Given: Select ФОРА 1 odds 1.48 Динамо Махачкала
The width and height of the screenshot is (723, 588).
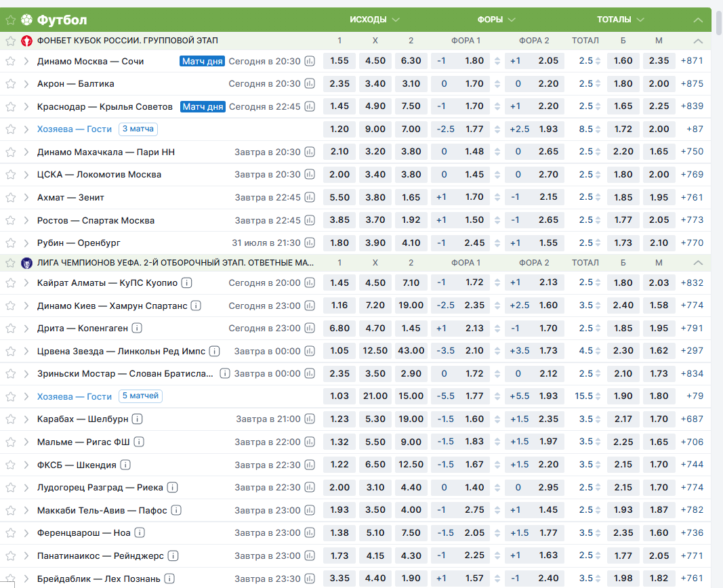Looking at the screenshot, I should click(x=474, y=152).
